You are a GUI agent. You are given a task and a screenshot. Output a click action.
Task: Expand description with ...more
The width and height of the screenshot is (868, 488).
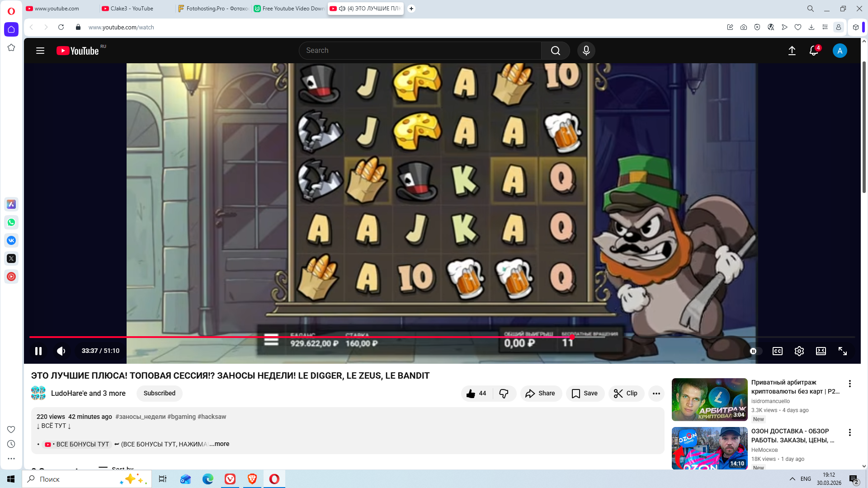pyautogui.click(x=220, y=444)
